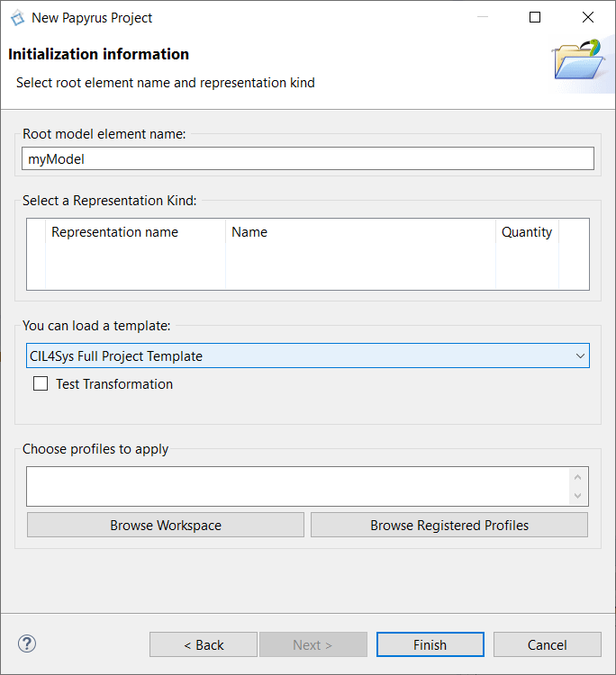The height and width of the screenshot is (675, 616).
Task: Click the profiles list scroll up arrow
Action: pos(577,477)
